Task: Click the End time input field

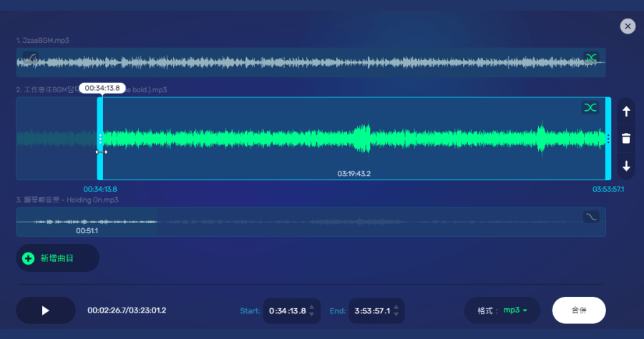Action: point(373,311)
